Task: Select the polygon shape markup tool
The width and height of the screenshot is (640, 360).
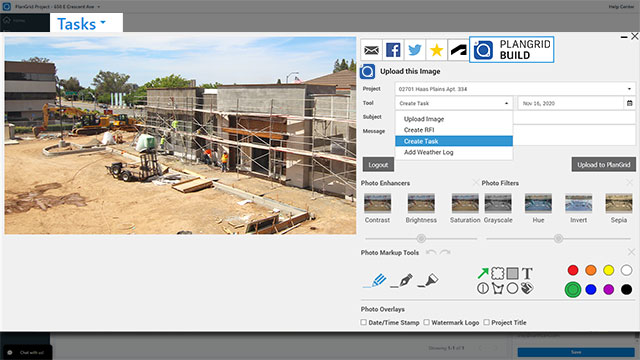Action: coord(498,288)
